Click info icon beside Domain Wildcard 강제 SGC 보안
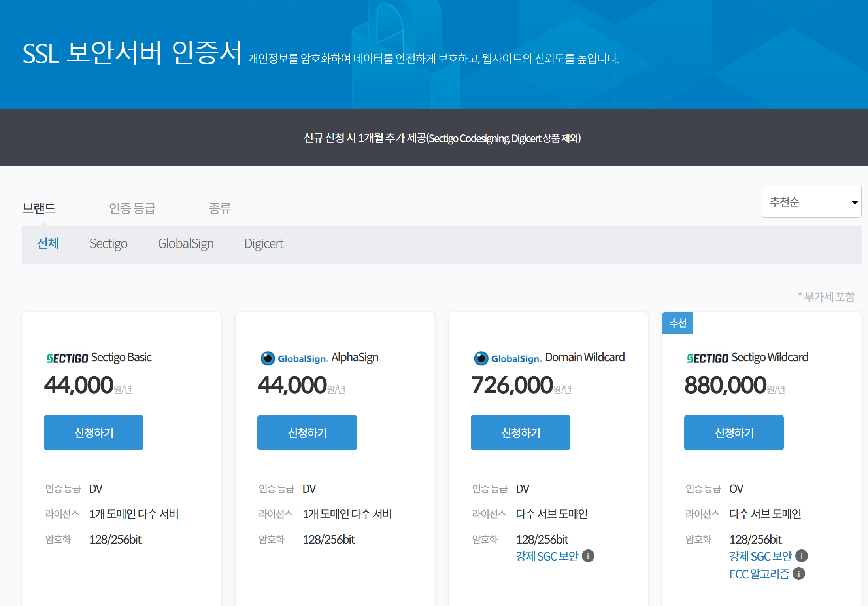Image resolution: width=868 pixels, height=606 pixels. pyautogui.click(x=588, y=556)
